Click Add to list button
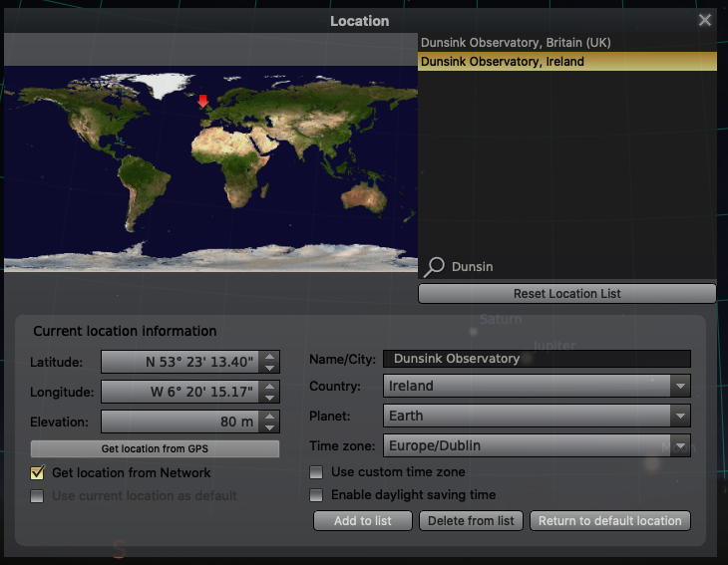728x565 pixels. (x=363, y=521)
